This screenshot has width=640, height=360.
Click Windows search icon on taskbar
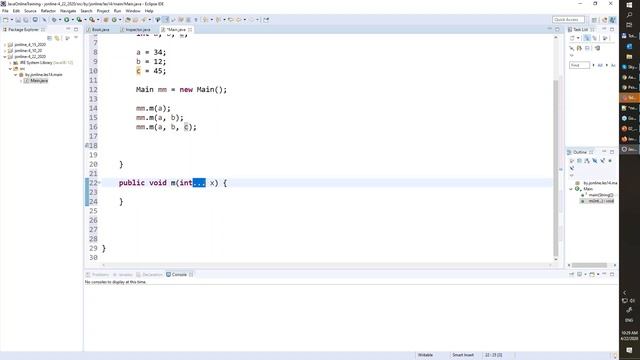tap(629, 15)
